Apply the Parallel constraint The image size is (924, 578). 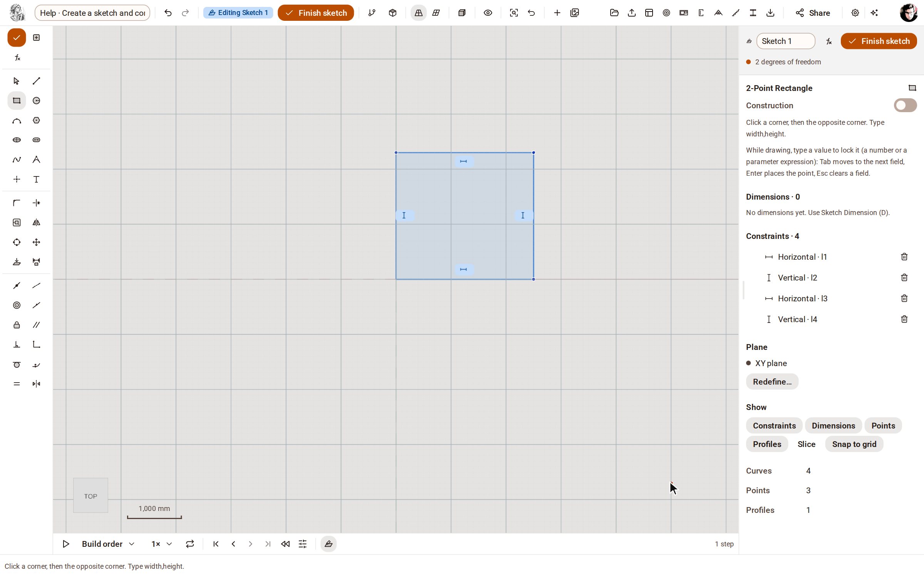tap(36, 325)
